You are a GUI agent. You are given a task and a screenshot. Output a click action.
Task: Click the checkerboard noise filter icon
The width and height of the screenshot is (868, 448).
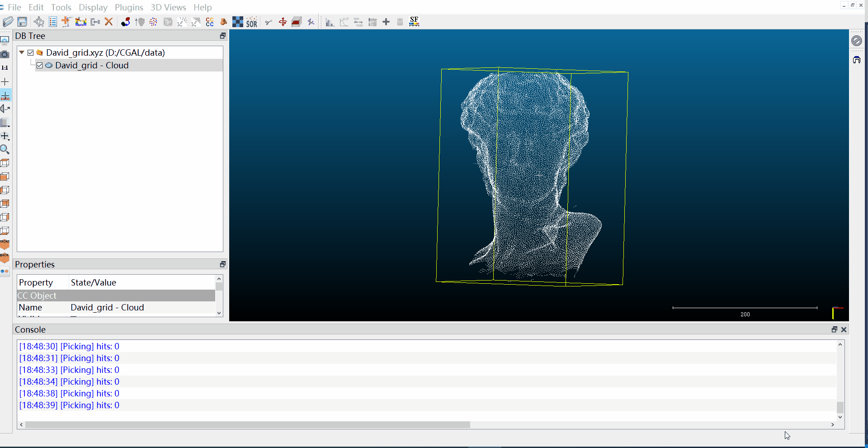pos(237,22)
